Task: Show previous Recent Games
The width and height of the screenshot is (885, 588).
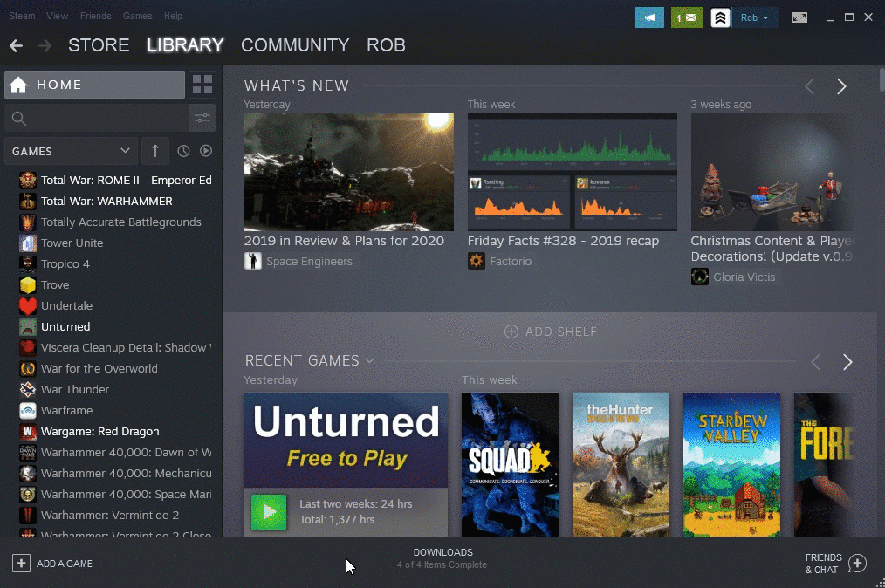Action: tap(815, 362)
